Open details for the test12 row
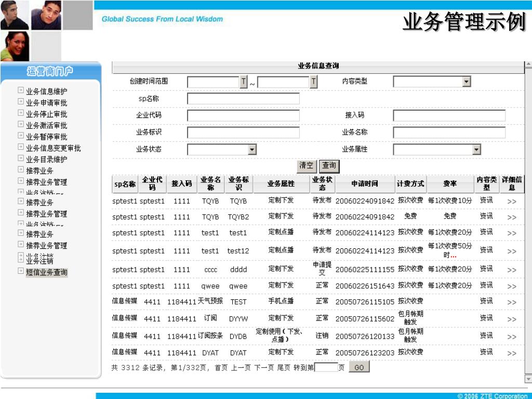Screen dimensions: 532x399 (512, 251)
